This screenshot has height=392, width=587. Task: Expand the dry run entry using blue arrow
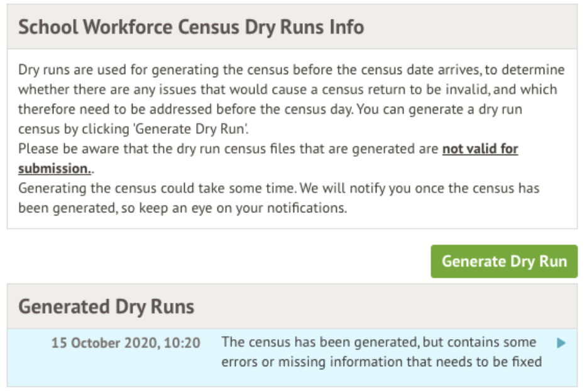click(561, 343)
